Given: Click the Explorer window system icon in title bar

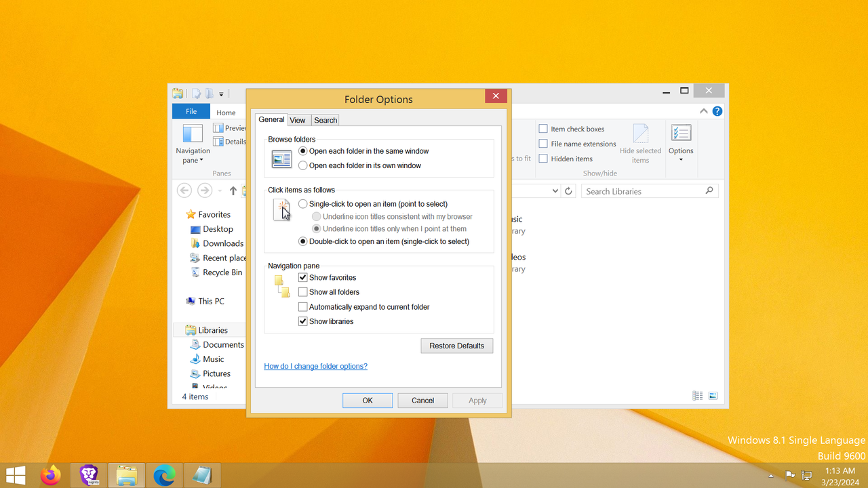Looking at the screenshot, I should (x=178, y=94).
